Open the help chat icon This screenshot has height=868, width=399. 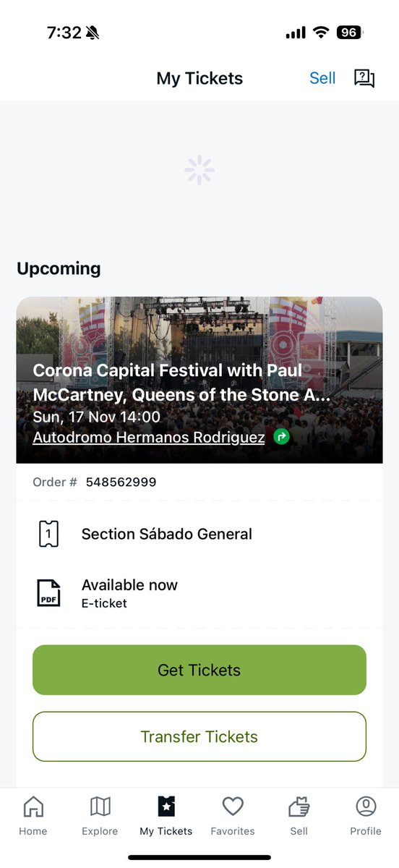click(x=364, y=78)
